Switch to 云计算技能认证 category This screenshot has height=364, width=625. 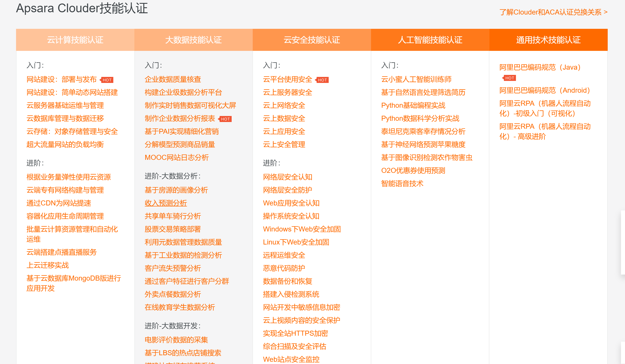(x=75, y=40)
